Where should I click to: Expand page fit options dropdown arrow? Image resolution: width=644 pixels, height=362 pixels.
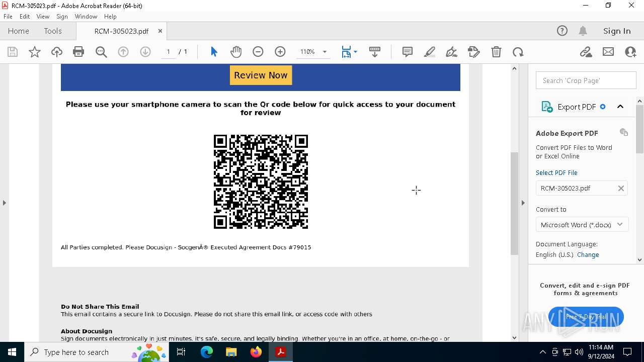click(355, 52)
